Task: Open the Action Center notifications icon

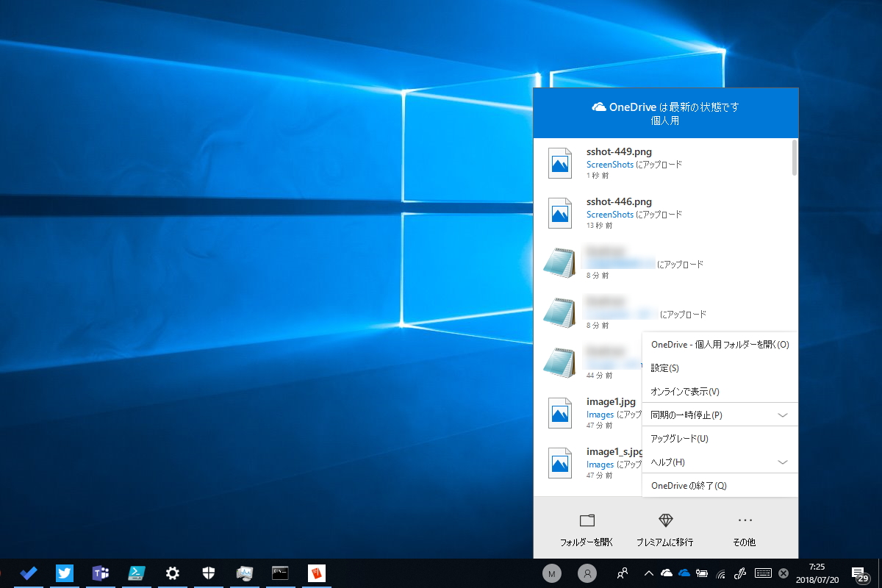Action: coord(859,574)
